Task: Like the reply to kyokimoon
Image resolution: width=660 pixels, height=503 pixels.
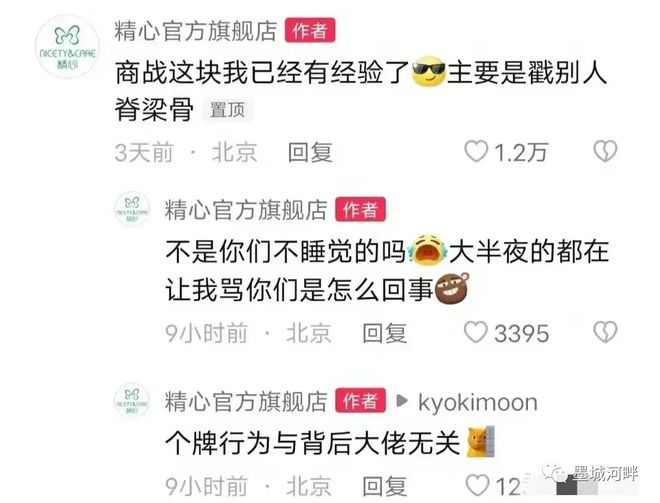Action: tap(478, 485)
